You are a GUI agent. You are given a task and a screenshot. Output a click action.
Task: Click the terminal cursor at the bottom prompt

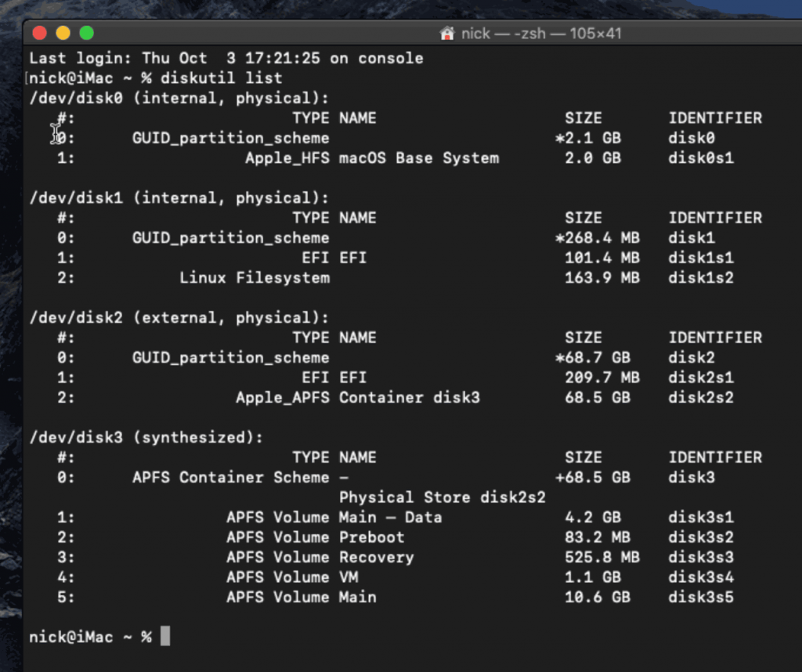[x=165, y=636]
